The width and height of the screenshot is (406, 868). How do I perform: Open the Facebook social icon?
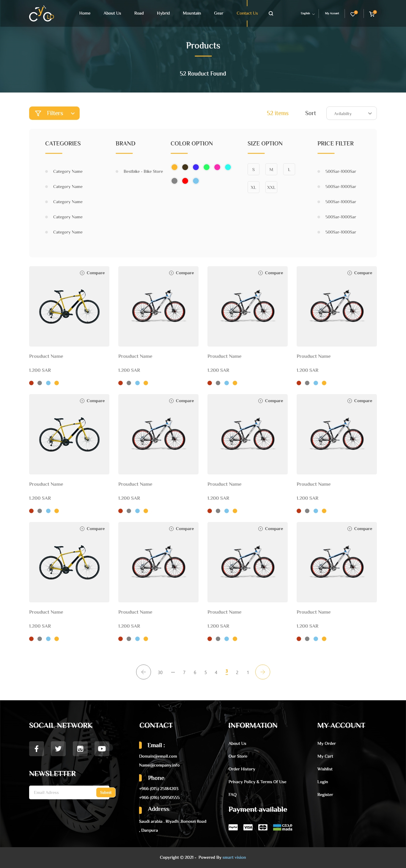(36, 748)
